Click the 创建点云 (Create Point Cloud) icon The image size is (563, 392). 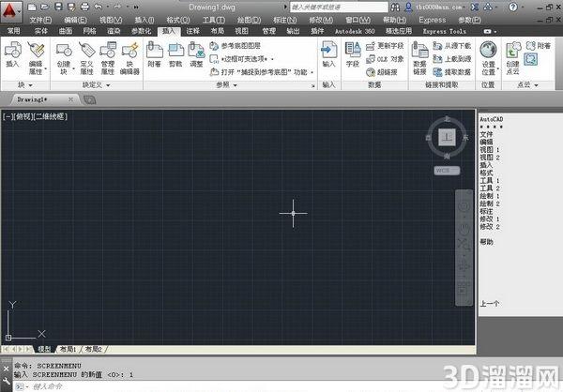pyautogui.click(x=512, y=58)
